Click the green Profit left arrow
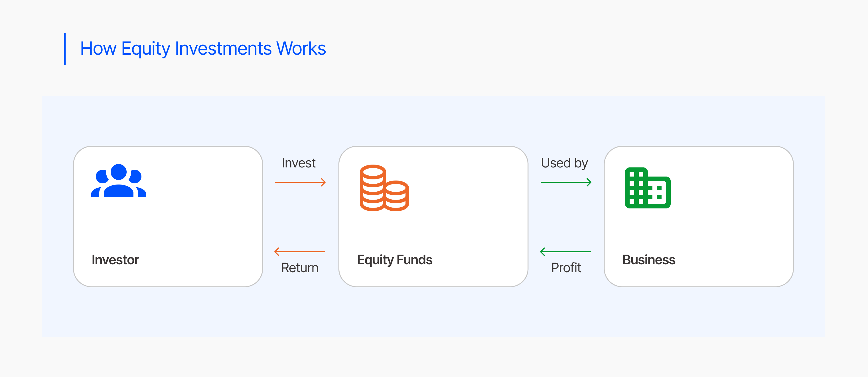This screenshot has width=868, height=377. pyautogui.click(x=565, y=251)
